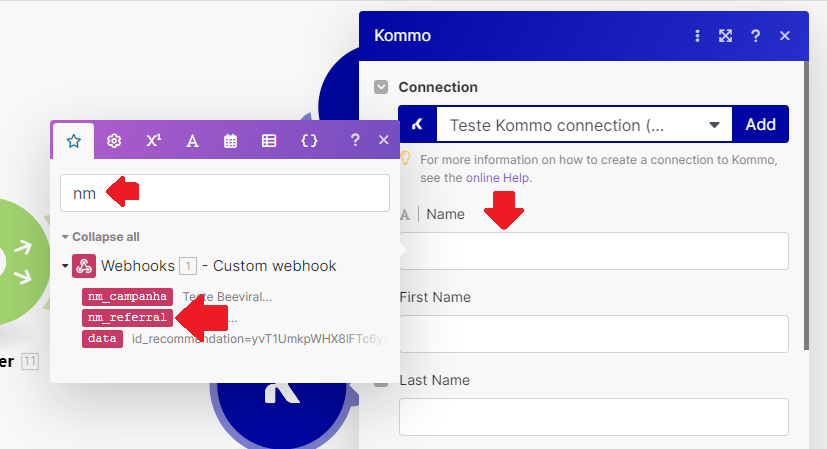The width and height of the screenshot is (827, 449).
Task: Click the First Name input field
Action: coord(594,334)
